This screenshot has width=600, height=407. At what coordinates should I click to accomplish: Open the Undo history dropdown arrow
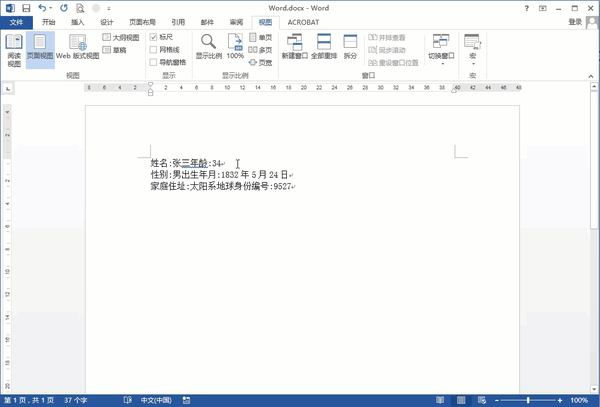pos(51,8)
